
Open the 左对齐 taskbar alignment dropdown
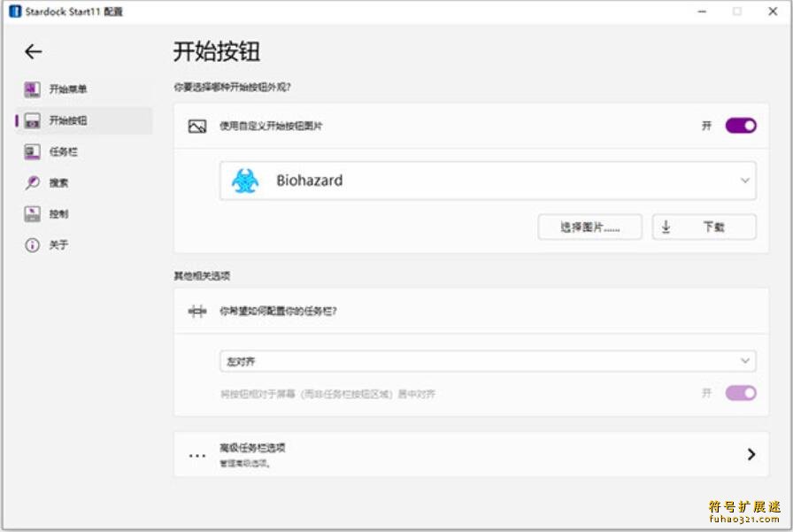488,361
